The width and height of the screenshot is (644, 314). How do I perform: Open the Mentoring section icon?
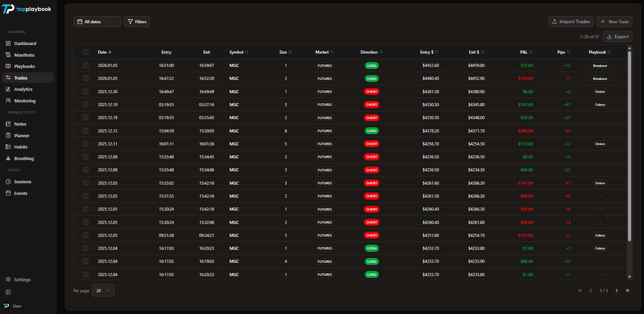tap(8, 101)
